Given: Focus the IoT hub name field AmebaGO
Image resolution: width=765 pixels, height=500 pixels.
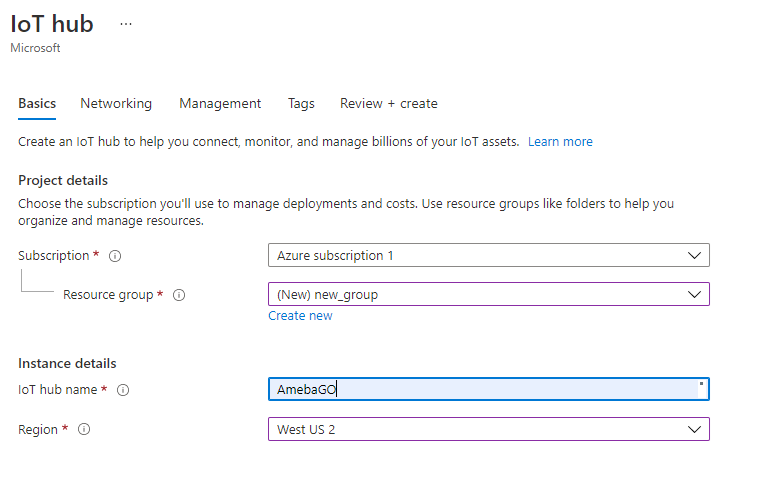Looking at the screenshot, I should [488, 389].
